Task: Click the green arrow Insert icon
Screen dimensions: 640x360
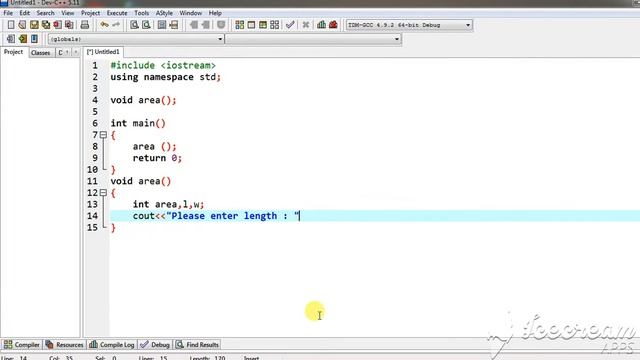Action: [x=23, y=39]
